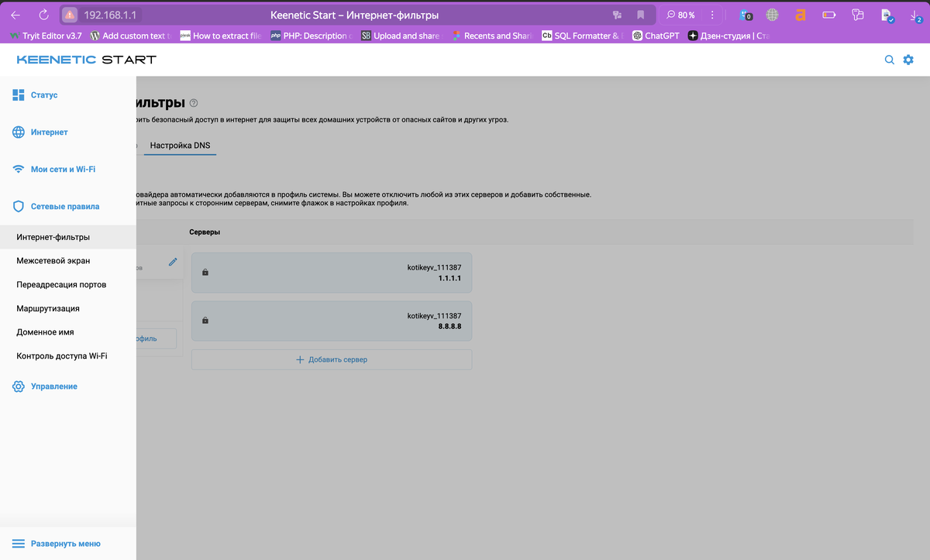Select Доменное имя in sidebar
This screenshot has height=560, width=930.
click(x=67, y=332)
